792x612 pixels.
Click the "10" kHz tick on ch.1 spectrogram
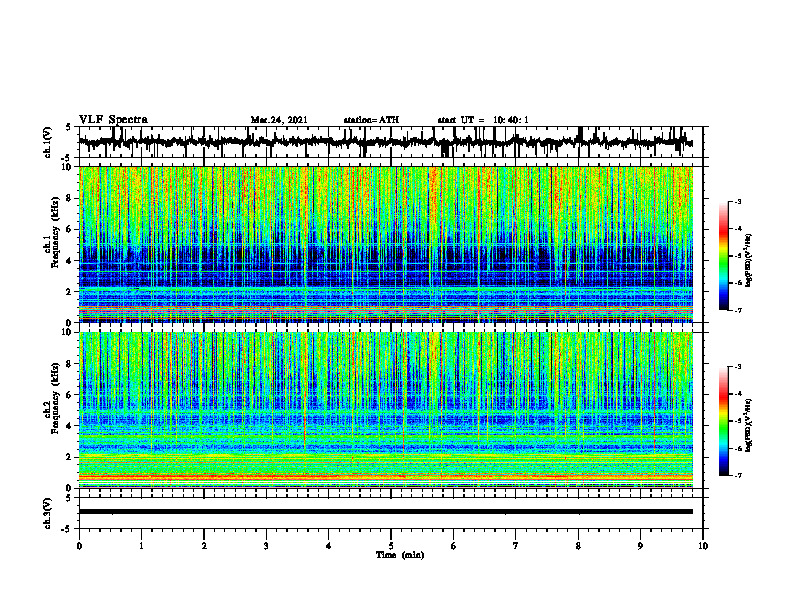[x=69, y=167]
